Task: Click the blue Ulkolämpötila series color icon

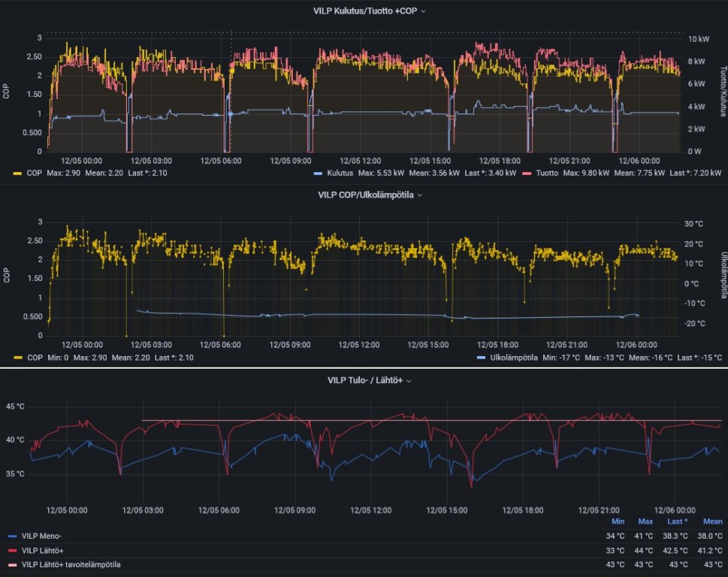Action: [x=481, y=358]
